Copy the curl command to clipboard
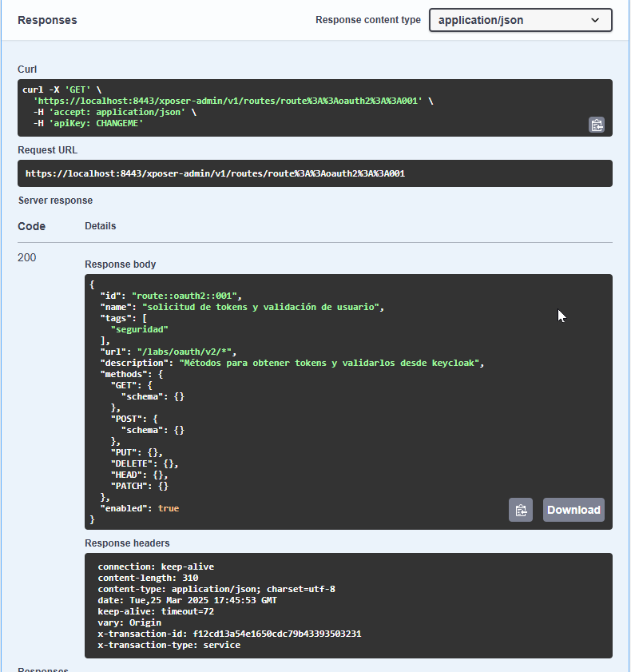Viewport: 631px width, 672px height. [x=597, y=125]
